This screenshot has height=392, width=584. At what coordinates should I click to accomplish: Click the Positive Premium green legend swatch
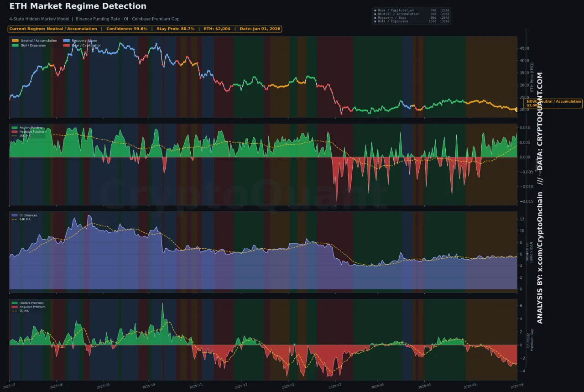coord(14,303)
